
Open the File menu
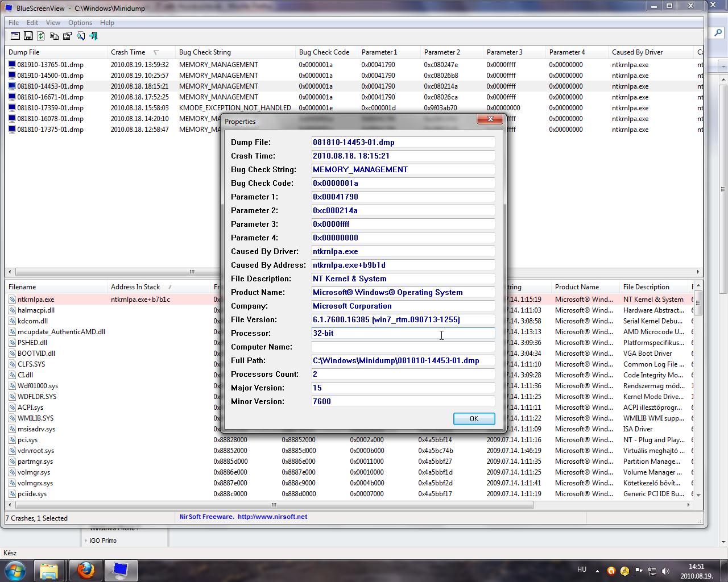click(x=14, y=23)
